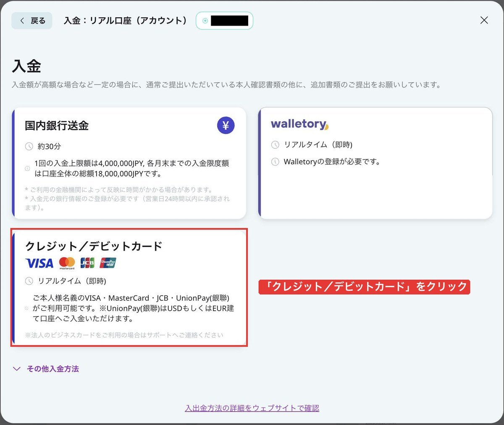Click the 入金 page heading
This screenshot has height=425, width=504.
26,66
